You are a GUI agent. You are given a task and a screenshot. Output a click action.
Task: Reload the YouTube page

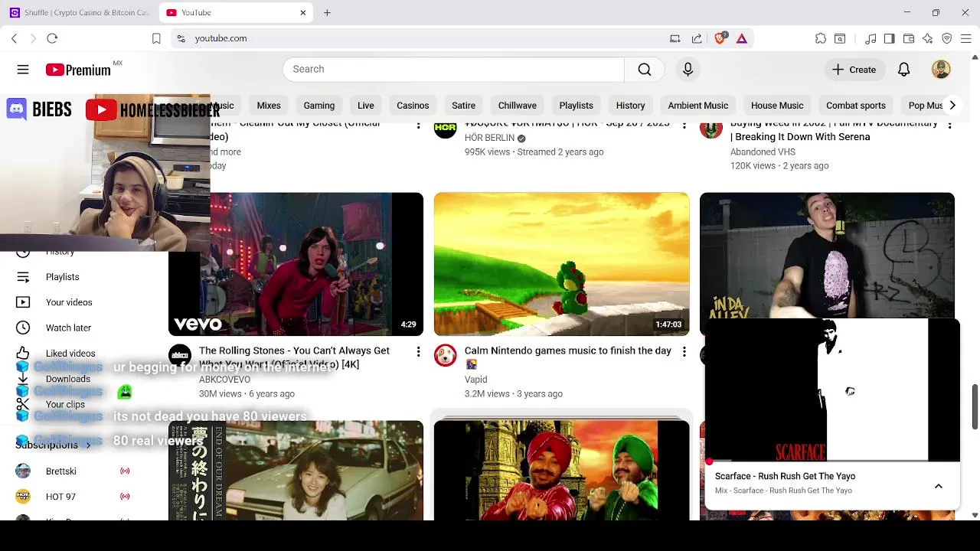[x=52, y=38]
